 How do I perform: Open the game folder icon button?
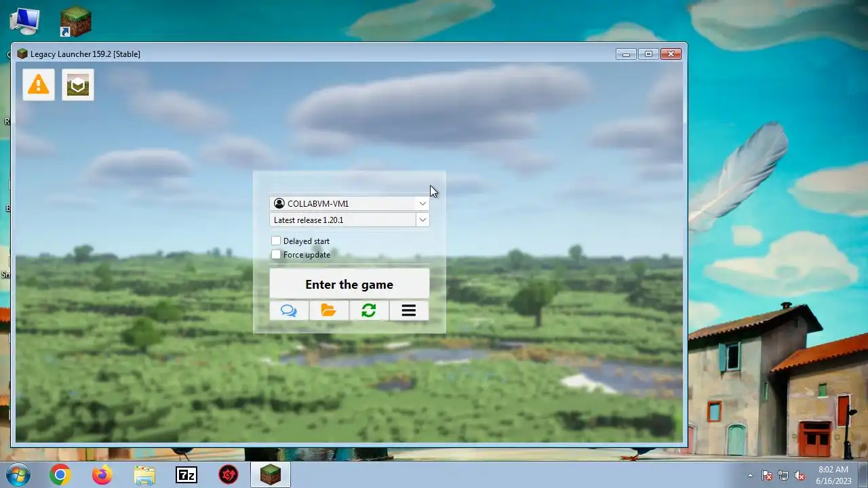tap(329, 310)
